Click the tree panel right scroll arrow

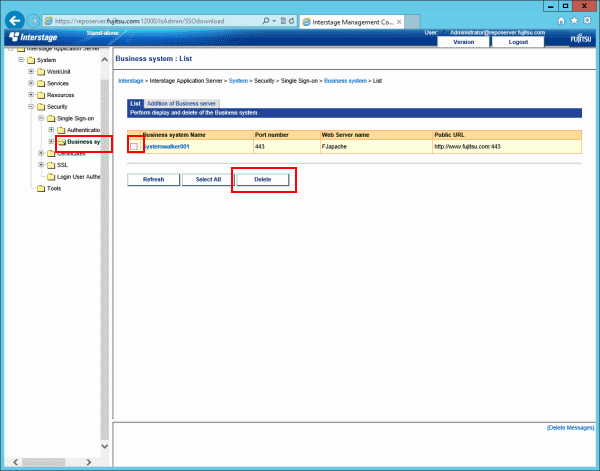pyautogui.click(x=89, y=462)
